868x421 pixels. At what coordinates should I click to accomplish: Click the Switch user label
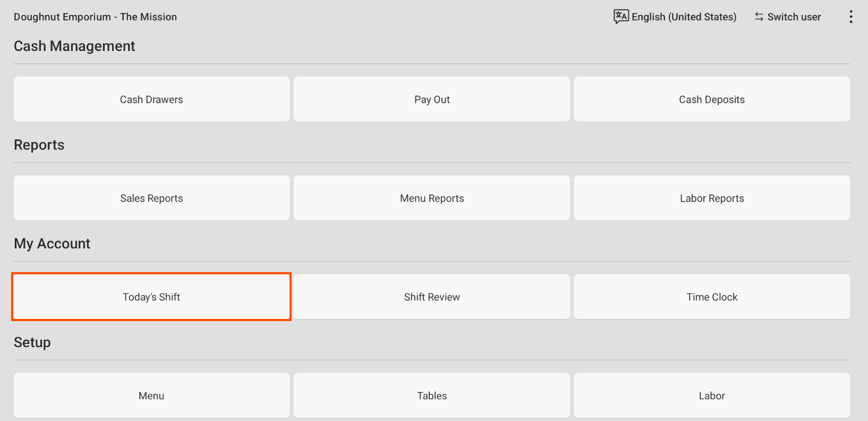[794, 17]
